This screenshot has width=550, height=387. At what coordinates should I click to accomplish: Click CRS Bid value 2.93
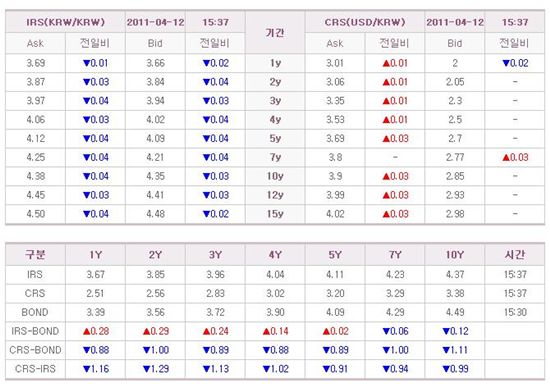pyautogui.click(x=455, y=195)
